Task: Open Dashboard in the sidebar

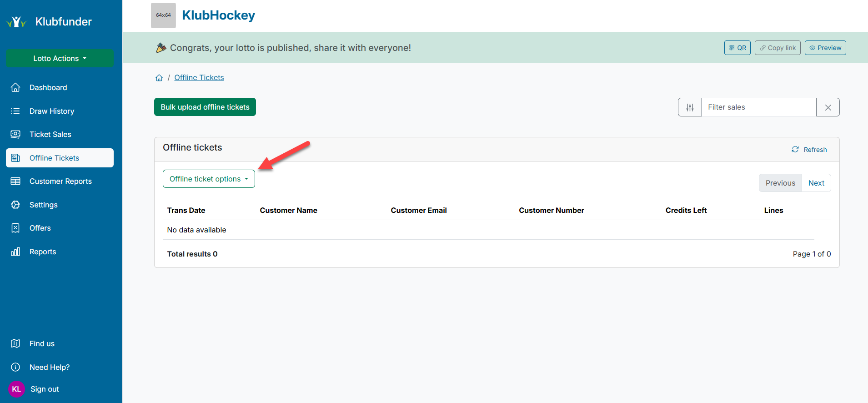Action: click(48, 87)
